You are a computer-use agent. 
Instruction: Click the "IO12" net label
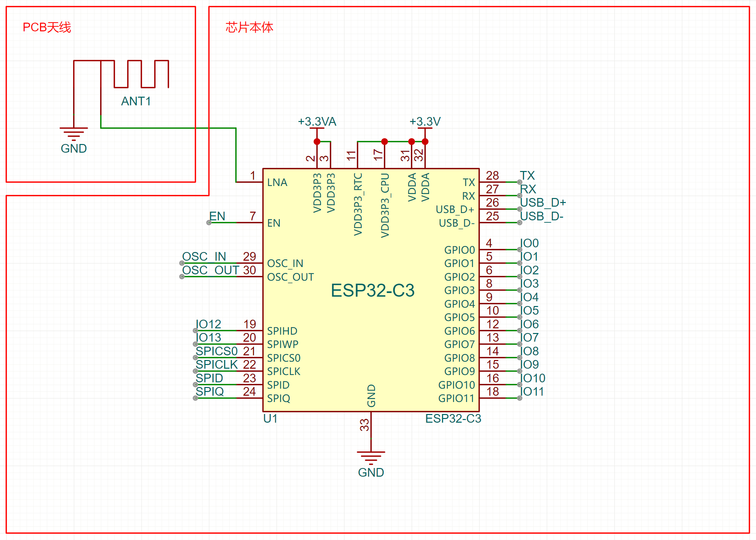209,324
